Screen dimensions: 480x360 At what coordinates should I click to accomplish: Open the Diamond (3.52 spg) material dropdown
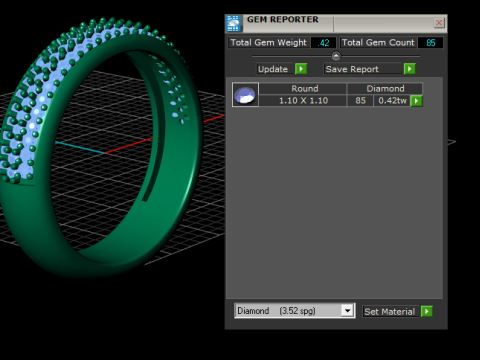click(x=347, y=311)
